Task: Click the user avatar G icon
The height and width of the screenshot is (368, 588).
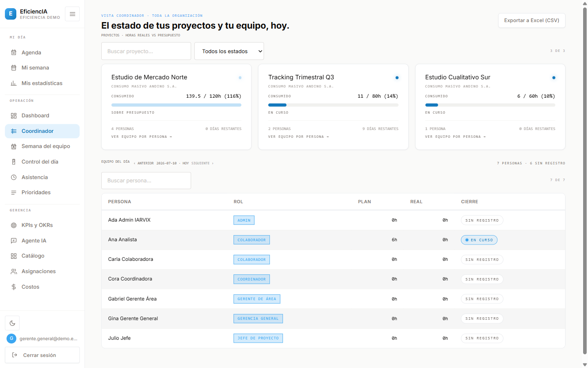Action: [11, 339]
